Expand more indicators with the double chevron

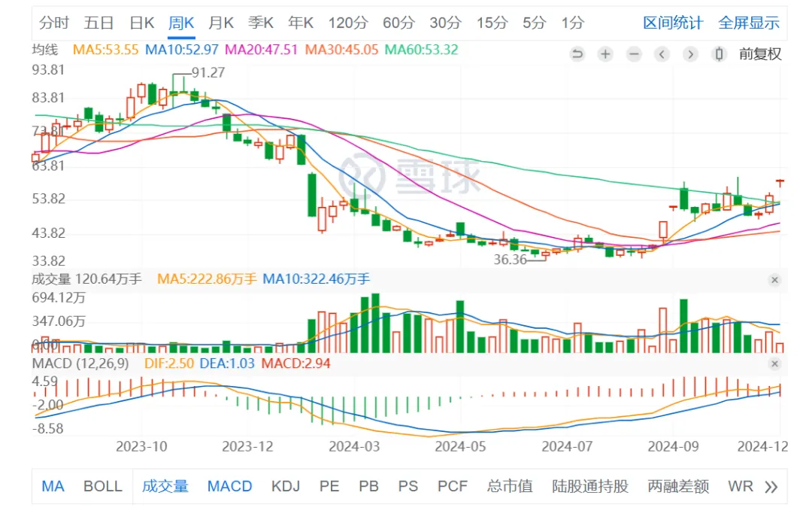coord(771,487)
